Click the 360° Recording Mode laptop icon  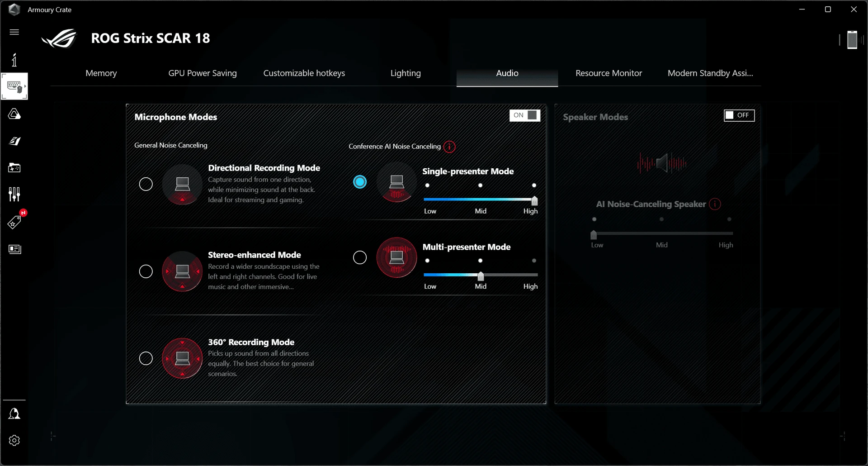pyautogui.click(x=182, y=358)
